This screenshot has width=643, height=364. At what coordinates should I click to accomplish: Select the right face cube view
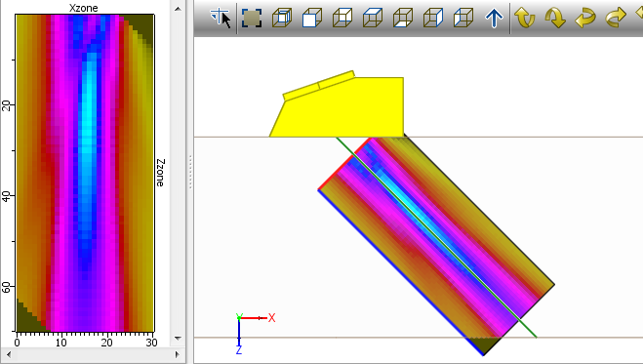(x=433, y=18)
